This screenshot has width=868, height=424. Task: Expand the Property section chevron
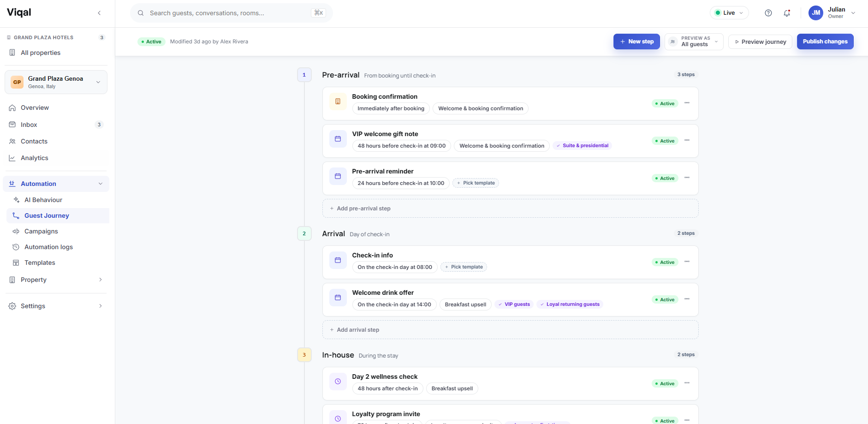(101, 280)
